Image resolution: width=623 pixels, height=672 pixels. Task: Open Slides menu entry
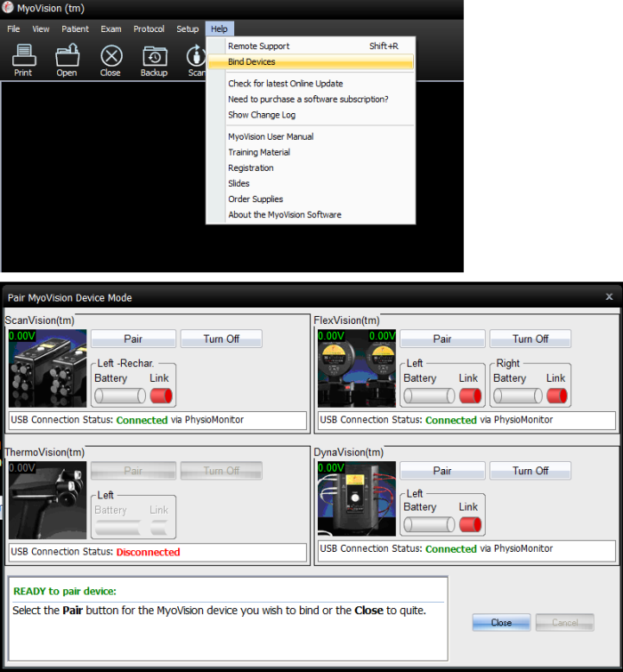tap(311, 183)
